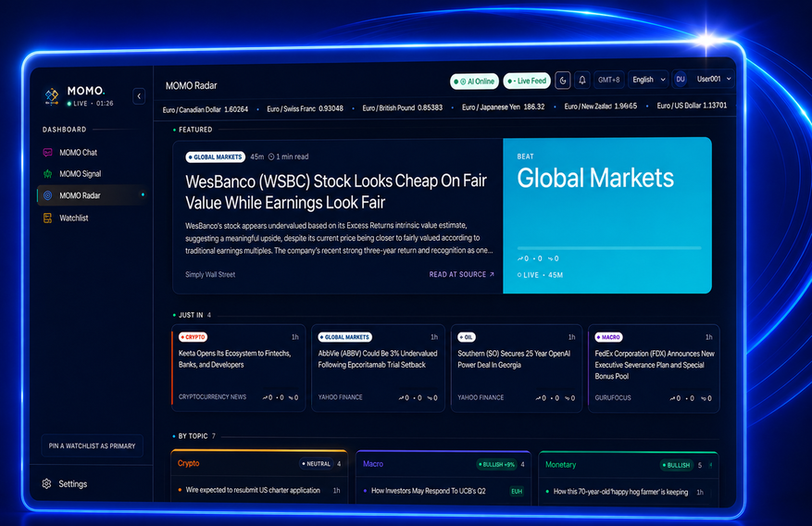Collapse the sidebar with the chevron button

click(139, 96)
